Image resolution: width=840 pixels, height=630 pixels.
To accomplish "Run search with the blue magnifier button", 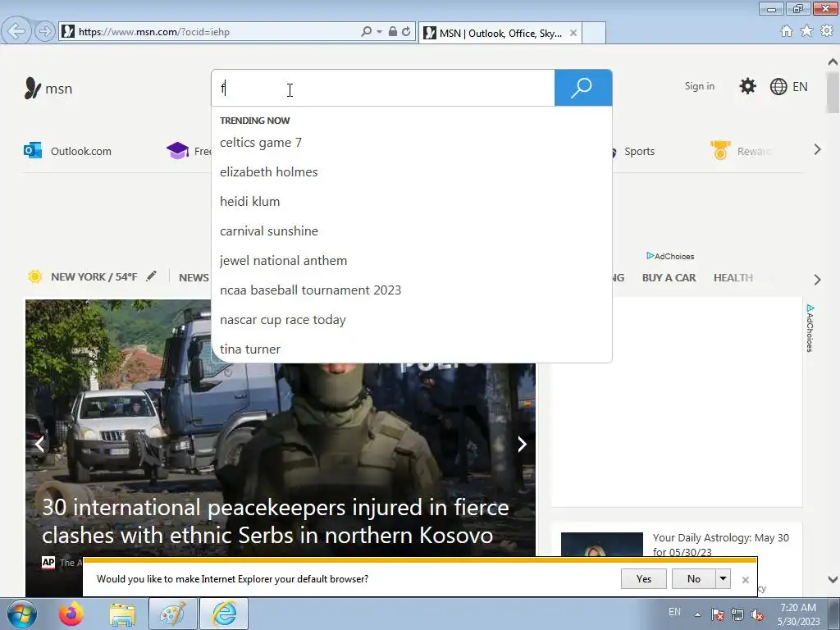I will tap(583, 88).
